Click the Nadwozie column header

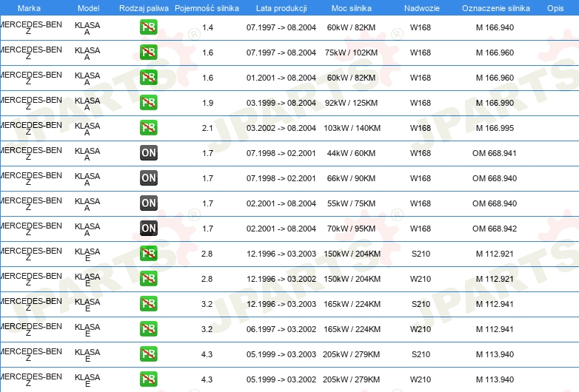(x=422, y=8)
